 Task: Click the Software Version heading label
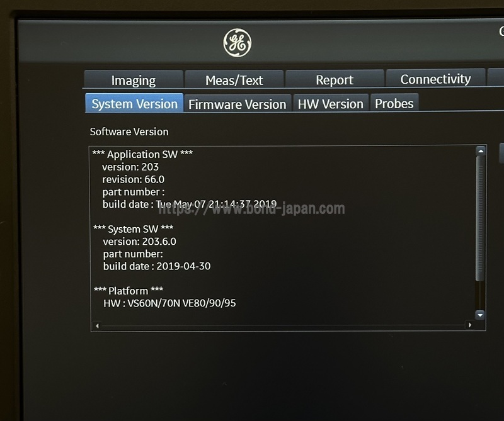click(x=129, y=132)
